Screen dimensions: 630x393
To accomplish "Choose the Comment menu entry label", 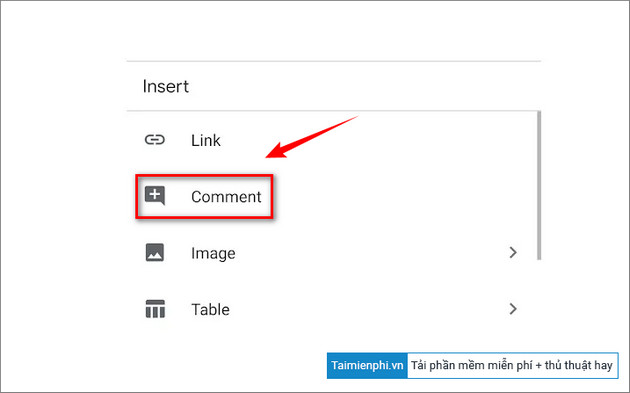I will coord(226,196).
